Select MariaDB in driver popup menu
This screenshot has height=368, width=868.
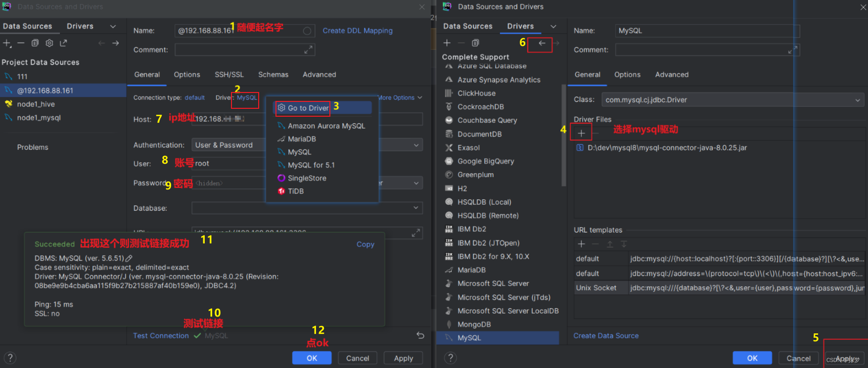coord(322,139)
